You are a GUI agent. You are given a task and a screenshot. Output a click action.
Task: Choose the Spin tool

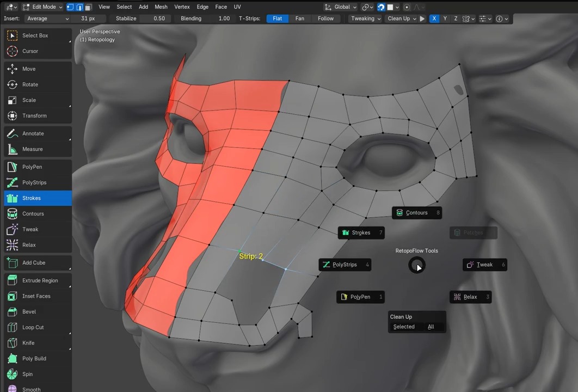[38, 374]
